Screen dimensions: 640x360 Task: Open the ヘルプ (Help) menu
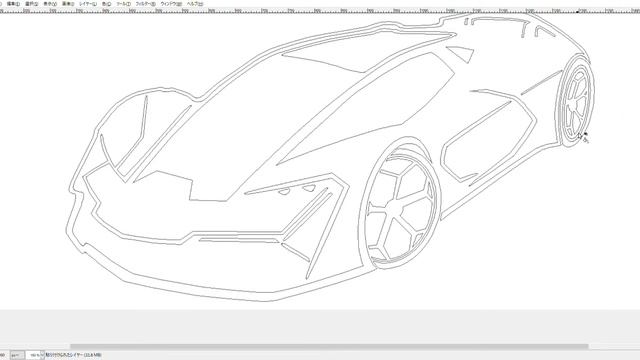195,4
